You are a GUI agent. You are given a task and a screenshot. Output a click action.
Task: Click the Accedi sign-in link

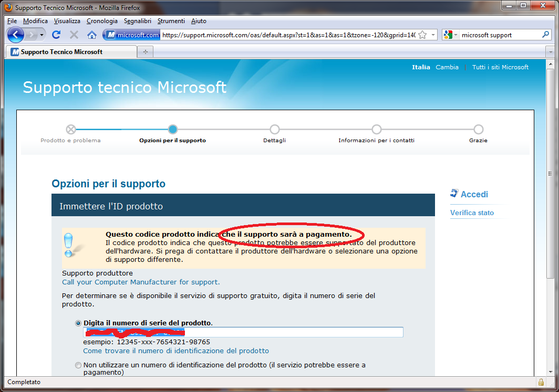click(474, 194)
